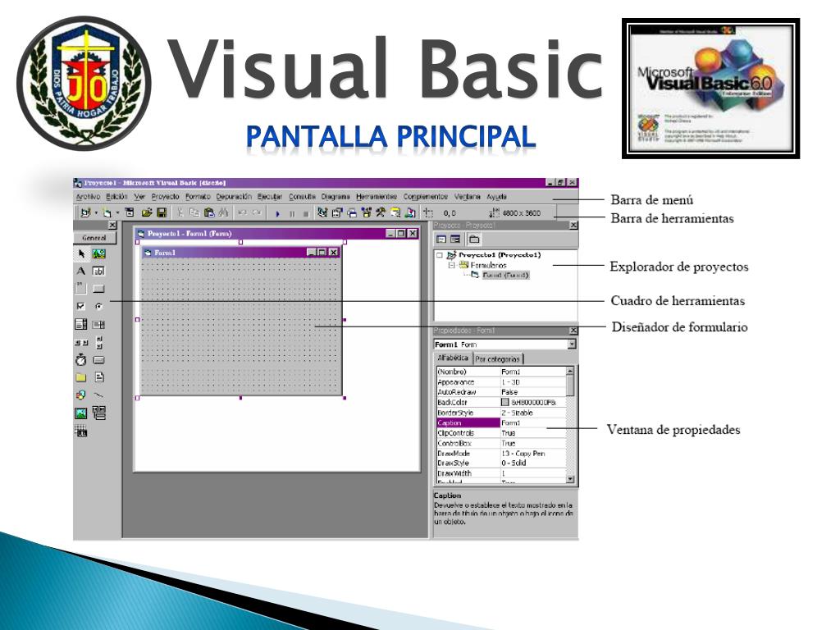The image size is (840, 630).
Task: Select the ComboBox control in the toolbox
Action: [81, 324]
